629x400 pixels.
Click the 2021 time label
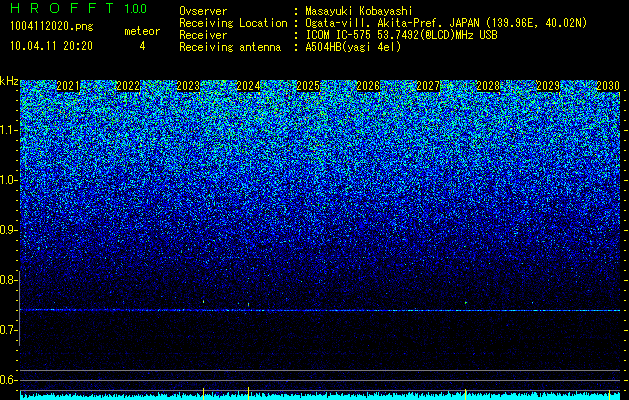(x=68, y=86)
